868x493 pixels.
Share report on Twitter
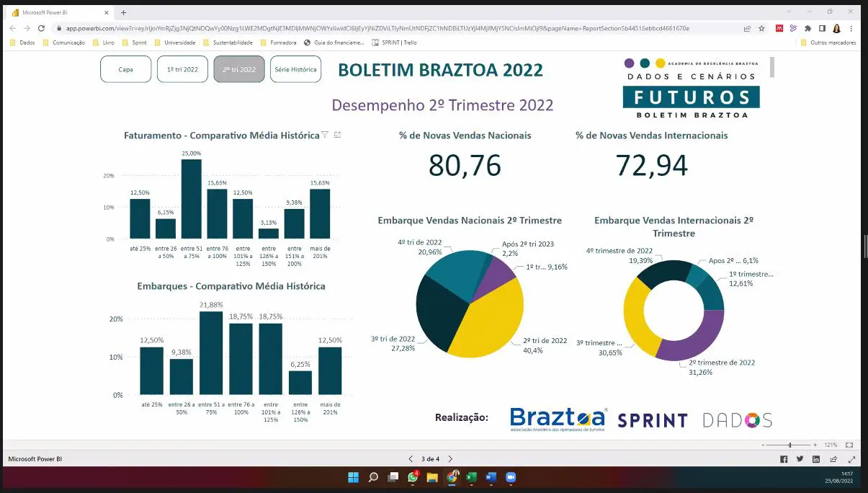pyautogui.click(x=800, y=459)
